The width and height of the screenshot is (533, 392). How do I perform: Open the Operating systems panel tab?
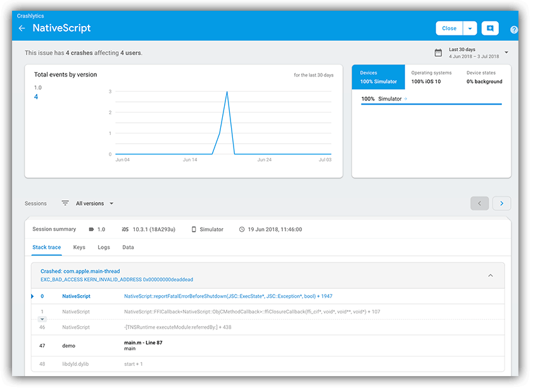431,77
